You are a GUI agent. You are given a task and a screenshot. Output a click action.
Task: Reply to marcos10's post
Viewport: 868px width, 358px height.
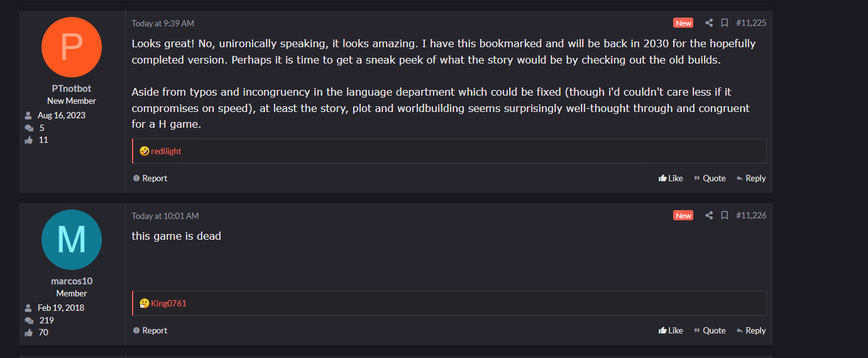(x=751, y=330)
